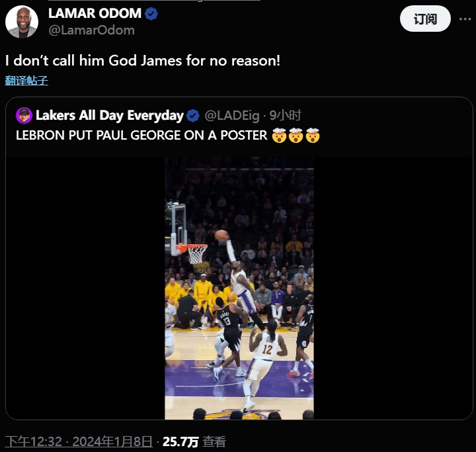Click the 9小时 quoted post time
The image size is (476, 452).
[286, 116]
